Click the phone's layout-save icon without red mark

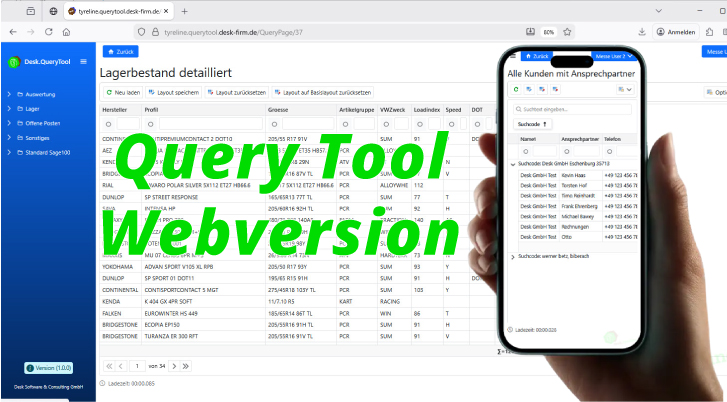point(529,89)
